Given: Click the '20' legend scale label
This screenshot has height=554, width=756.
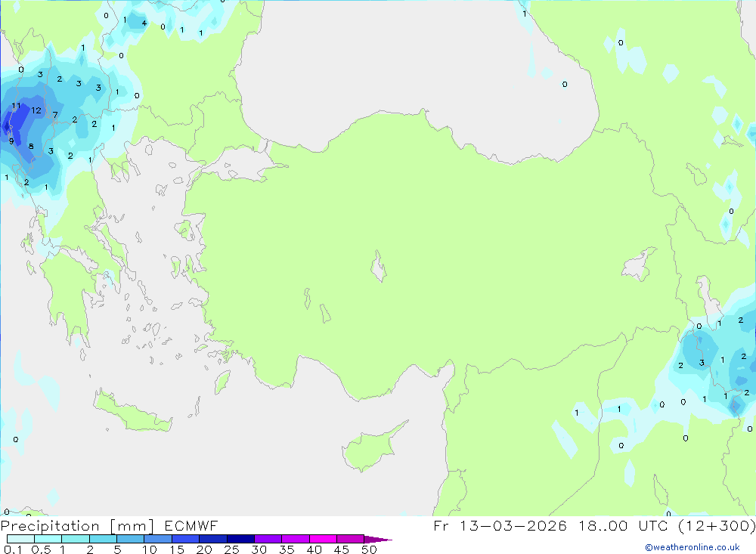Looking at the screenshot, I should (204, 549).
